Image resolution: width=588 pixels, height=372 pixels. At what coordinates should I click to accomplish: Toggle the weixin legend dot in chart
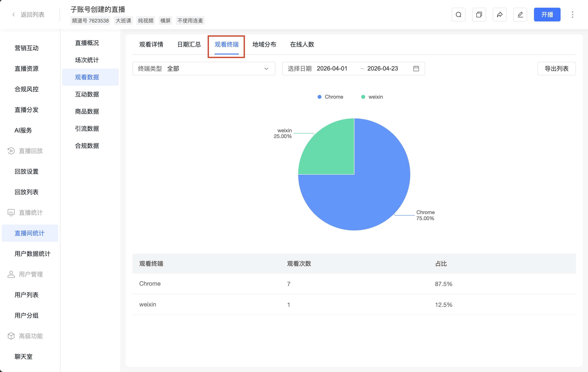363,97
